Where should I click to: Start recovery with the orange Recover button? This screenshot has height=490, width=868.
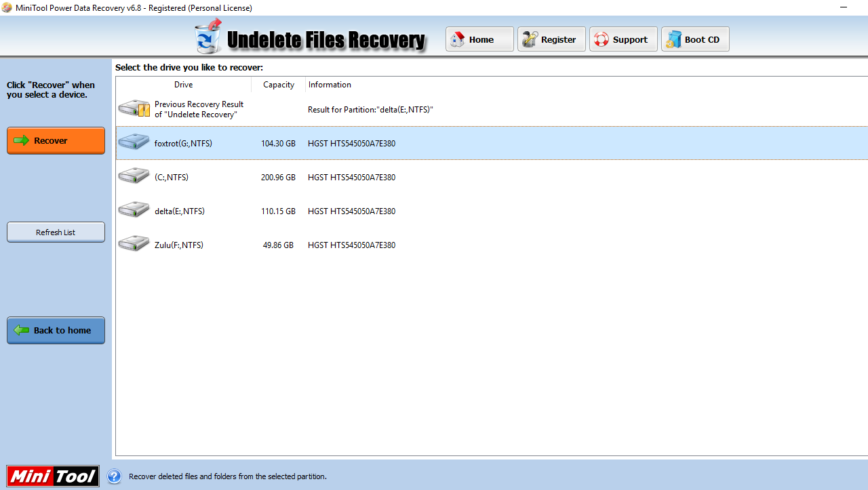pyautogui.click(x=56, y=140)
